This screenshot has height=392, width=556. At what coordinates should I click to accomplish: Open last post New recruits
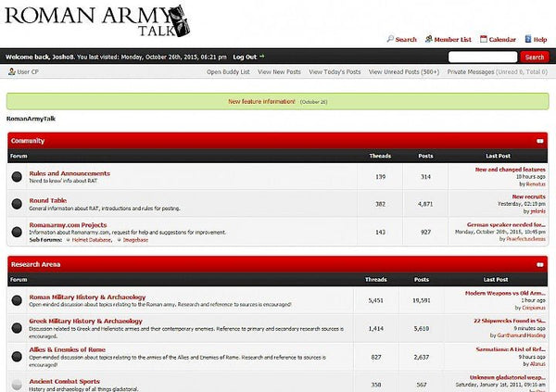point(529,196)
